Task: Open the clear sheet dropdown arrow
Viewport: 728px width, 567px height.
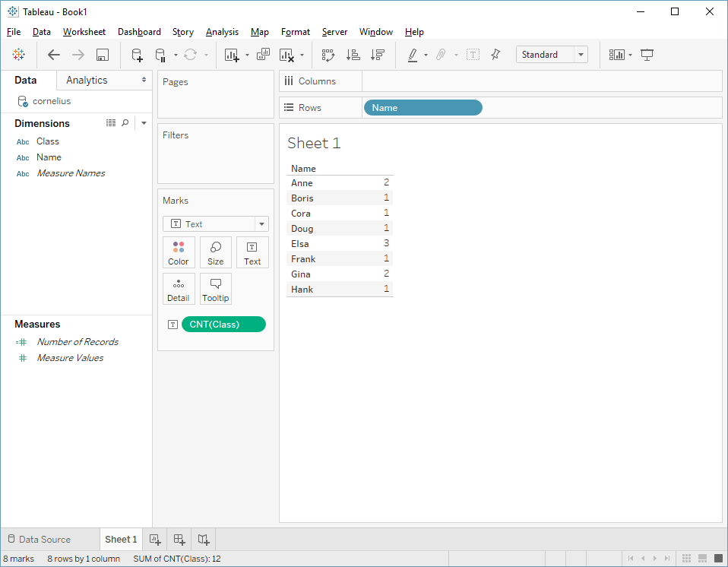Action: coord(302,55)
